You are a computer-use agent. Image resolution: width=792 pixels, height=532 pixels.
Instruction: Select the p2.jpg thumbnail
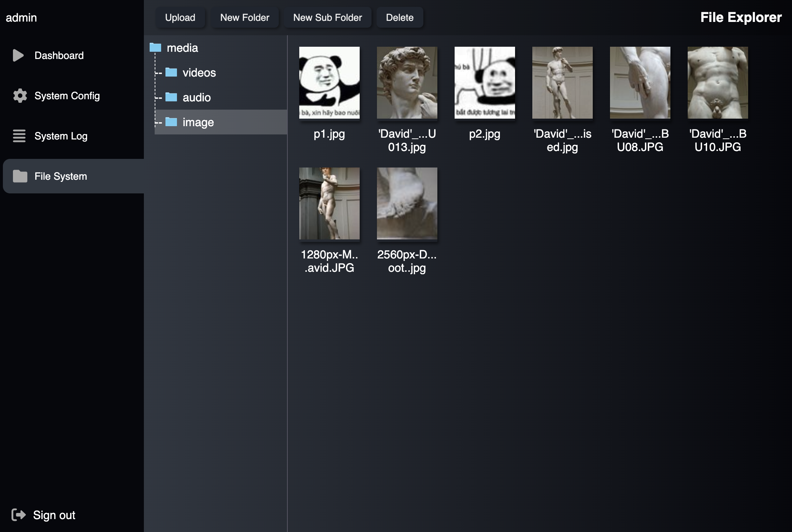point(484,83)
